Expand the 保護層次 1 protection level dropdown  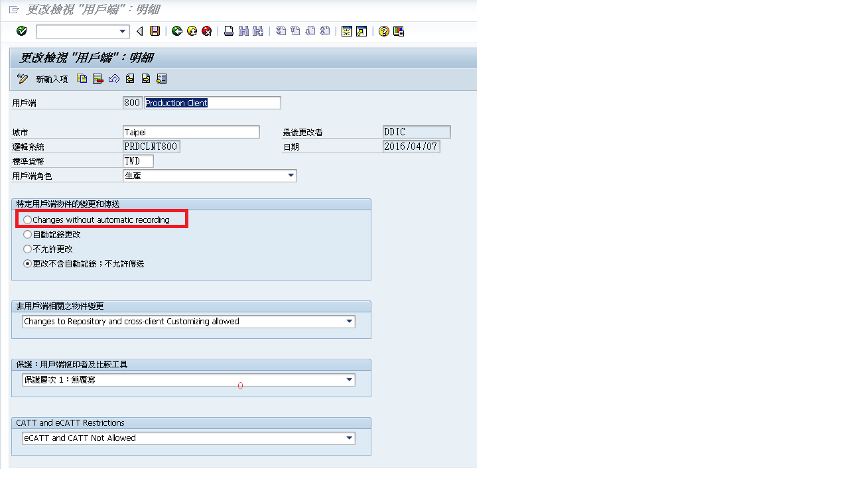tap(349, 380)
